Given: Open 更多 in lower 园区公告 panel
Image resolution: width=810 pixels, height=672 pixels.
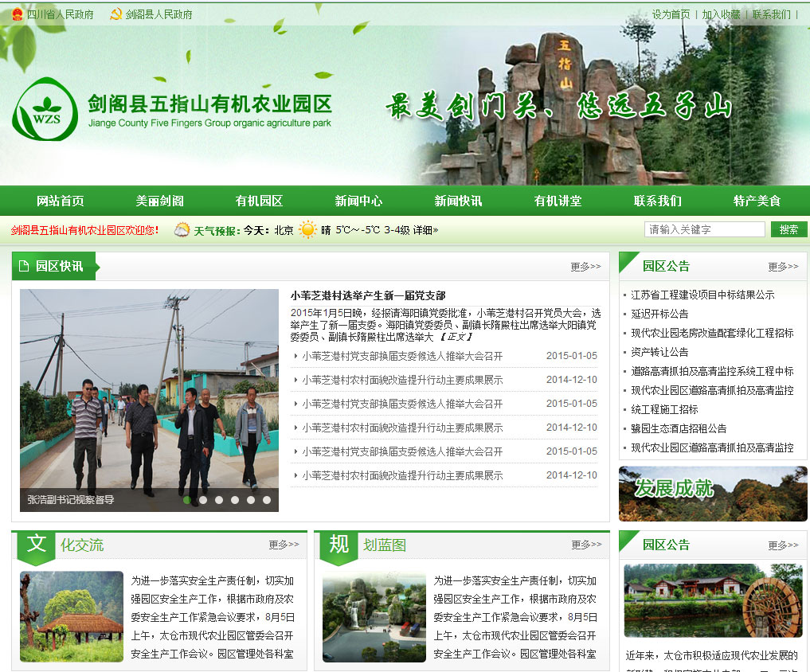Looking at the screenshot, I should (783, 545).
